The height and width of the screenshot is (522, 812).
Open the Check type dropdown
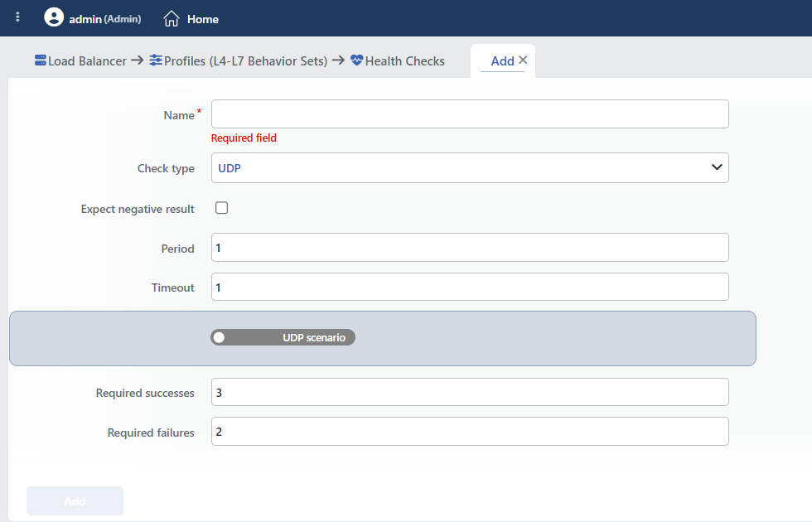click(470, 167)
